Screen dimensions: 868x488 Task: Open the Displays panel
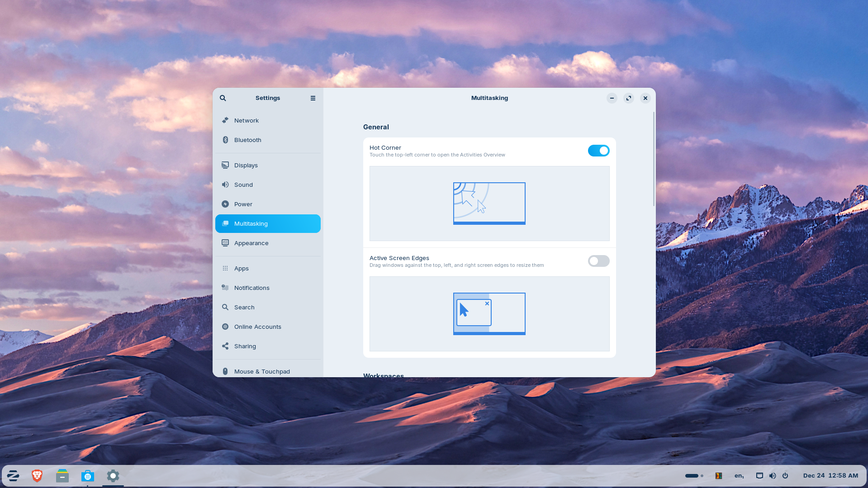click(x=268, y=165)
